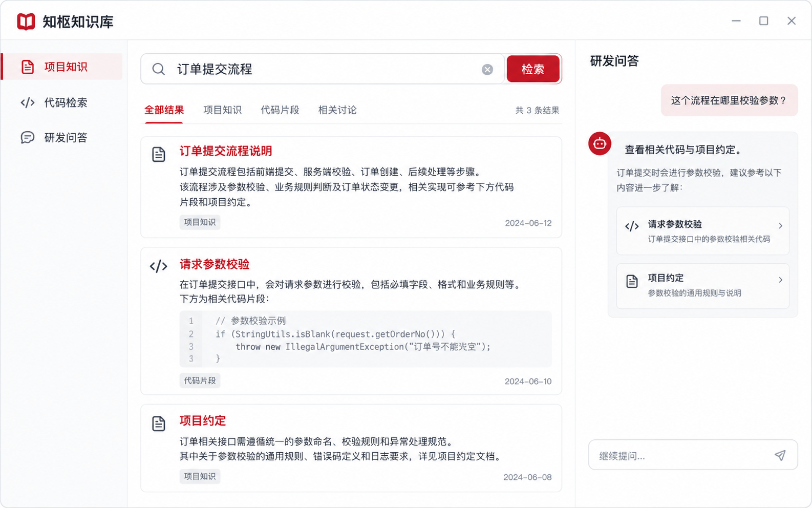The height and width of the screenshot is (508, 812).
Task: Click the user message 这个流程在哪里校验参数？
Action: (729, 100)
